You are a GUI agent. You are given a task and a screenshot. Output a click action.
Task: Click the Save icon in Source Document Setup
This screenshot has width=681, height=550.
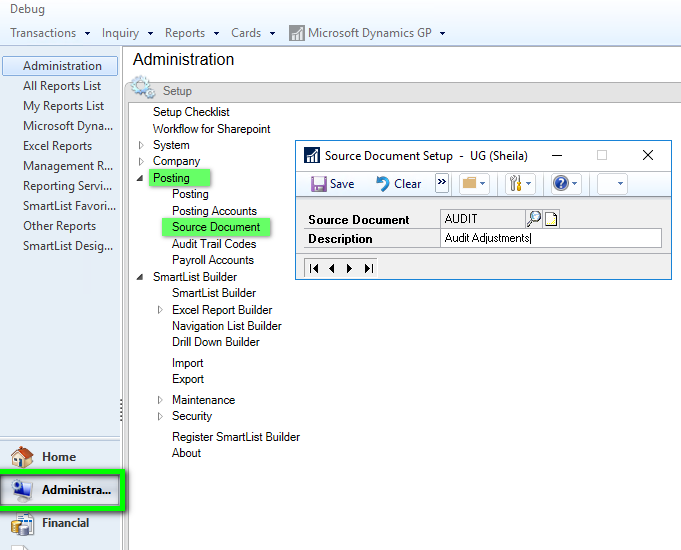point(318,184)
